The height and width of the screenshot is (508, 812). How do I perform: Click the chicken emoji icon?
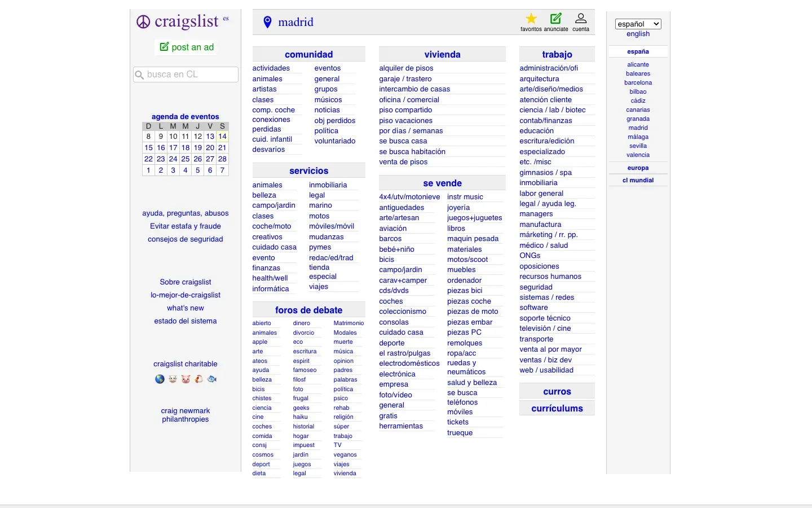(x=198, y=379)
